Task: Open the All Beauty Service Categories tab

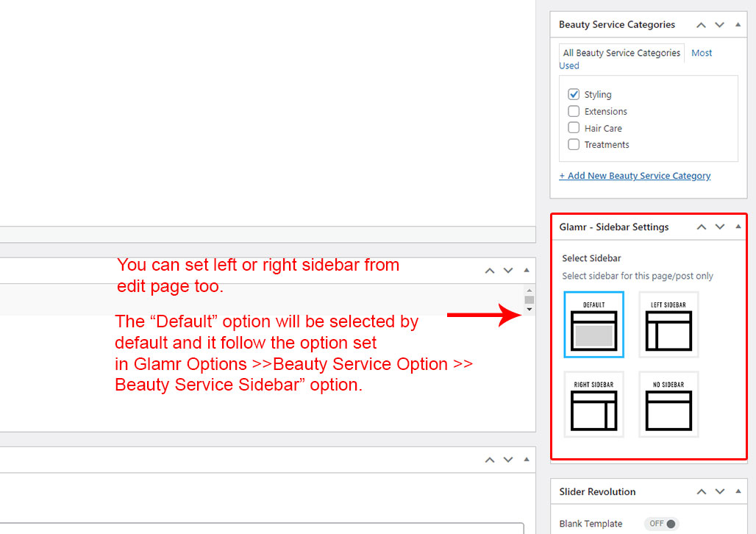Action: click(x=621, y=52)
